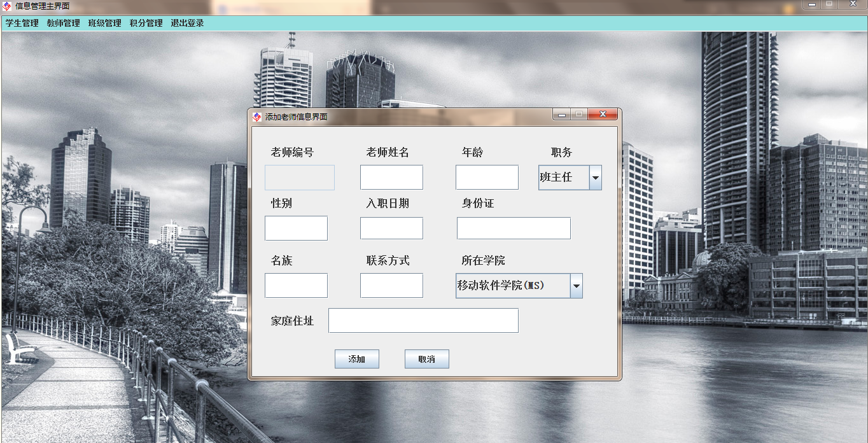Click the 信息管理主界面 window title text

(x=43, y=6)
